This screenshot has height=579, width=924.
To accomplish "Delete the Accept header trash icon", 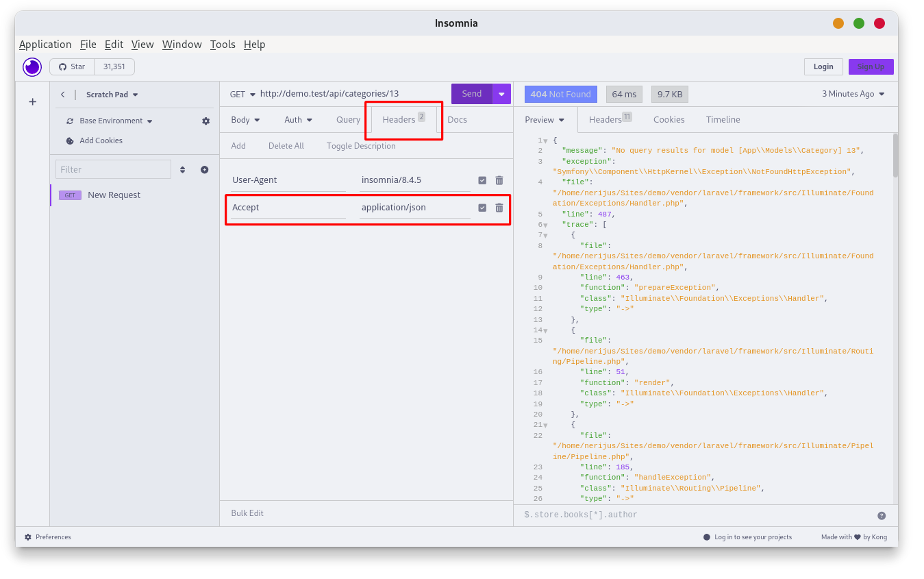I will (499, 208).
